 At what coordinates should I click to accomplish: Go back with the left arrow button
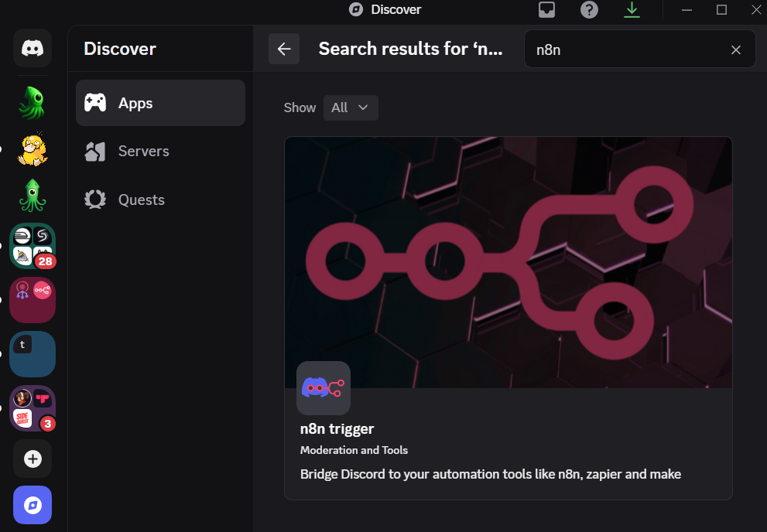point(284,49)
